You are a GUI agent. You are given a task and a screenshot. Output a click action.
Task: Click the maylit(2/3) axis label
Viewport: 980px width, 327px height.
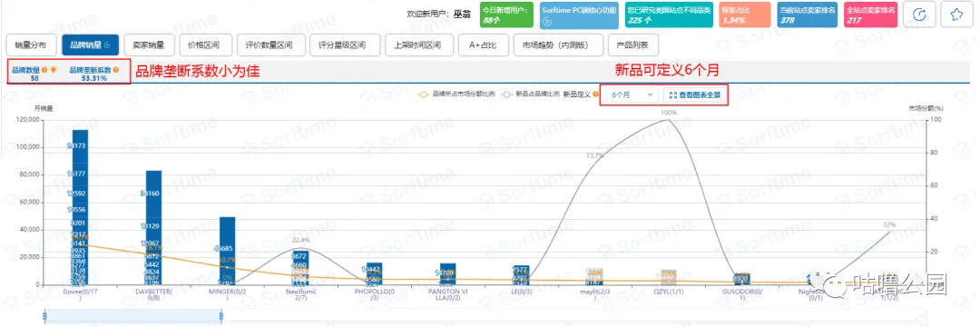(x=595, y=294)
